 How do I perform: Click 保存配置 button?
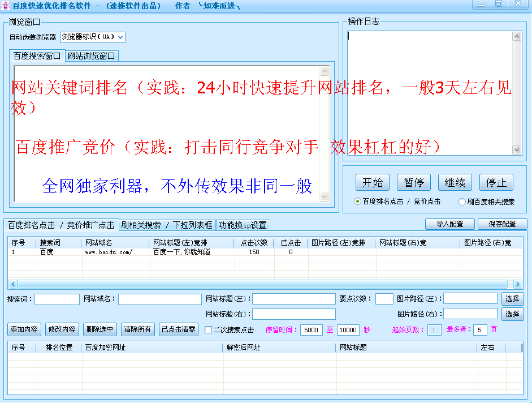point(502,224)
